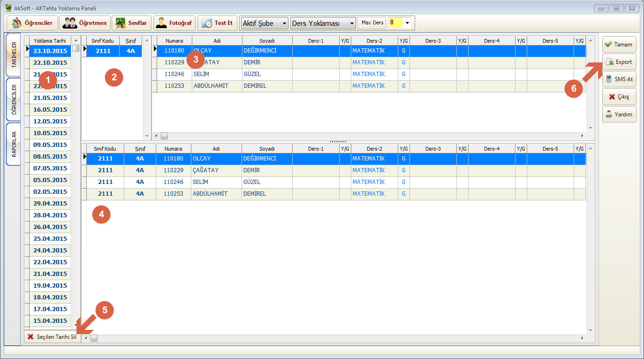644x359 pixels.
Task: Select class code 2111 in the class list
Action: (x=103, y=51)
